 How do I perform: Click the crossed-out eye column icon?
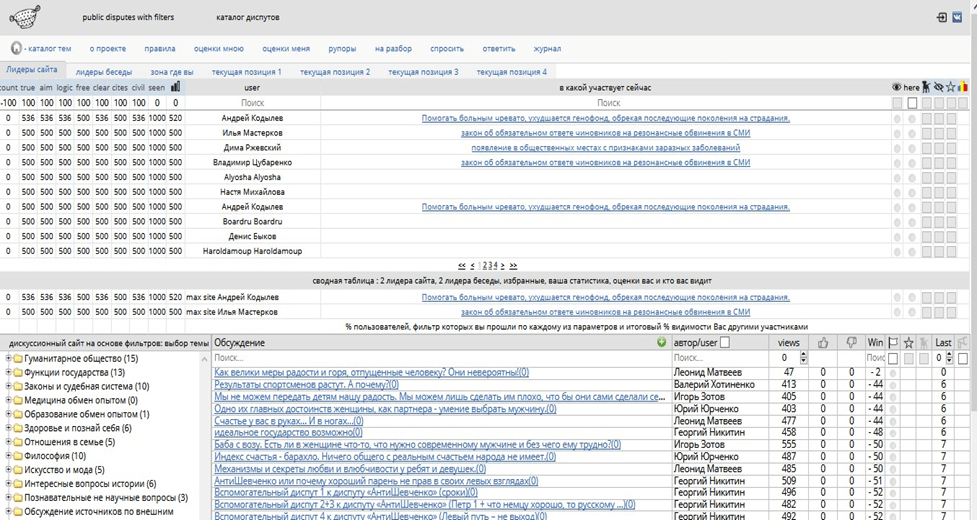pos(939,87)
